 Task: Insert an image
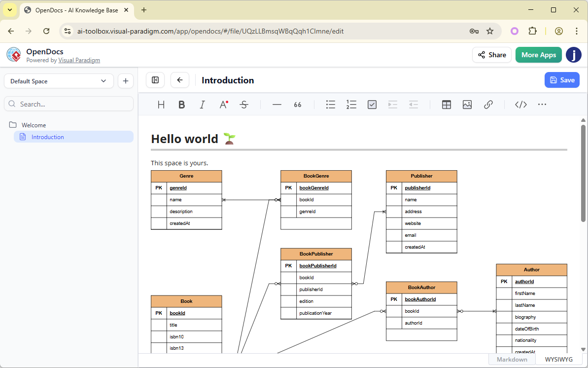tap(467, 104)
